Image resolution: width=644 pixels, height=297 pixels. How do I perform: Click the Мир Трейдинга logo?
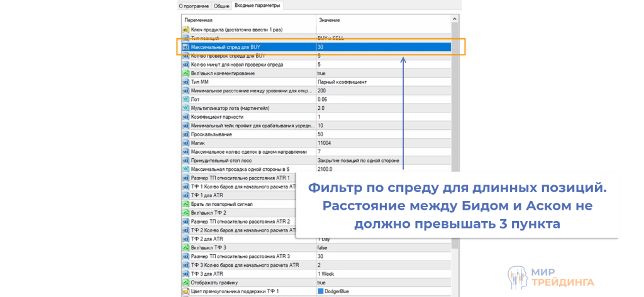coord(550,277)
